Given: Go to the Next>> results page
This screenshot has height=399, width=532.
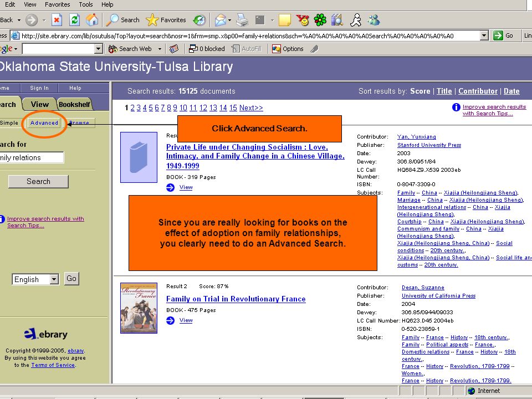Looking at the screenshot, I should pyautogui.click(x=251, y=108).
